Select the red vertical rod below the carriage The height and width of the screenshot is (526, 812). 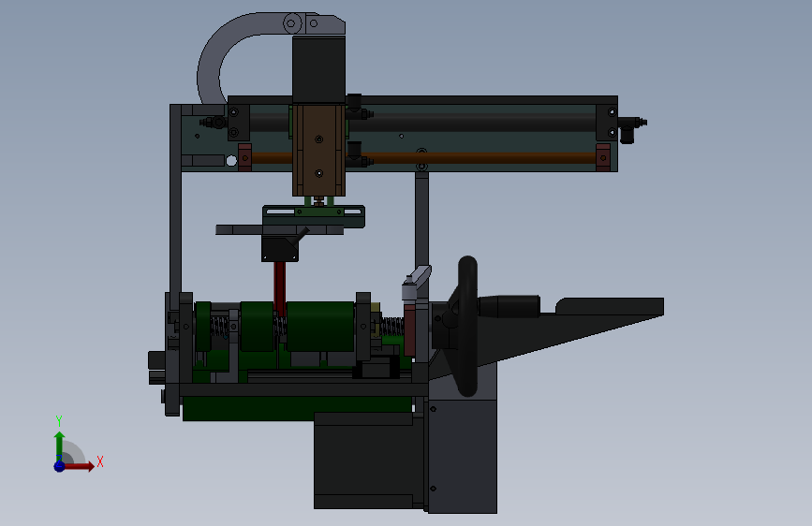280,288
